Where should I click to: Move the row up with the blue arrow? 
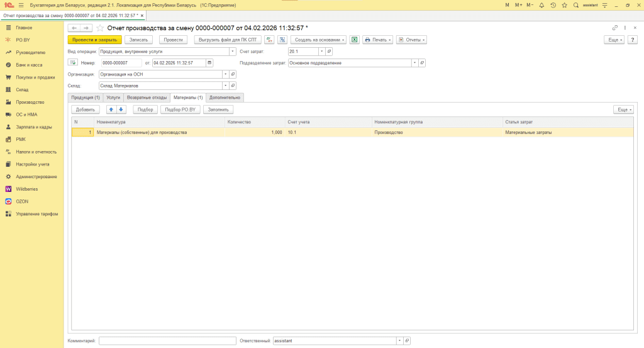click(111, 109)
